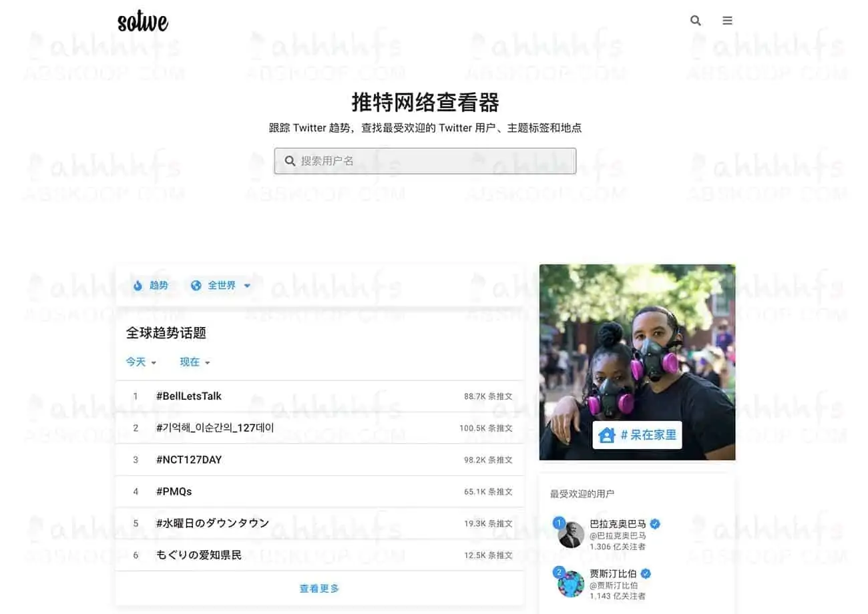Click the 查看更多 link
Viewport: 868px width, 614px height.
318,589
